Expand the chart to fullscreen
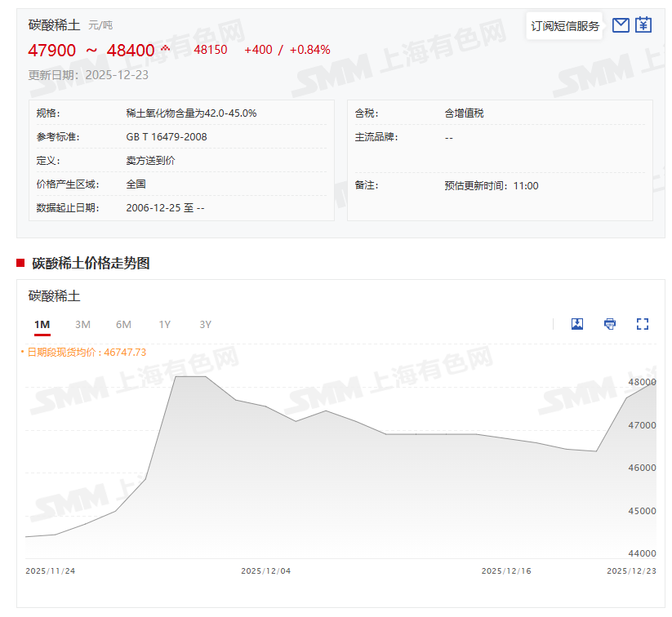 pyautogui.click(x=643, y=324)
